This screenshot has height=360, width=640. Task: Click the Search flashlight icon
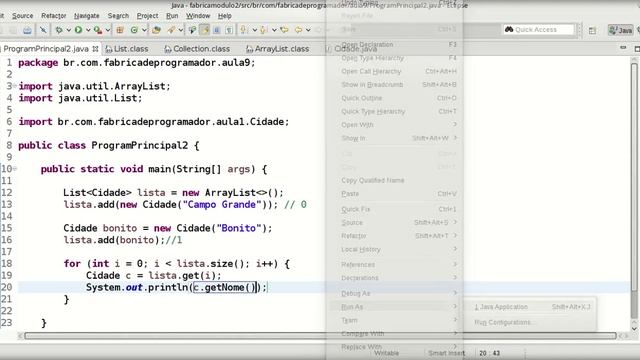click(x=171, y=30)
